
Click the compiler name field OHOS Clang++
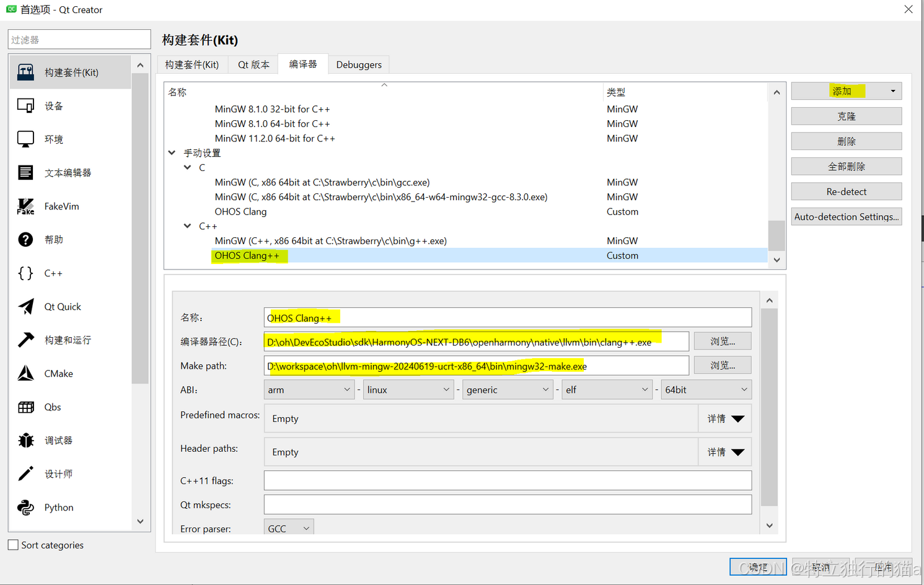click(508, 317)
